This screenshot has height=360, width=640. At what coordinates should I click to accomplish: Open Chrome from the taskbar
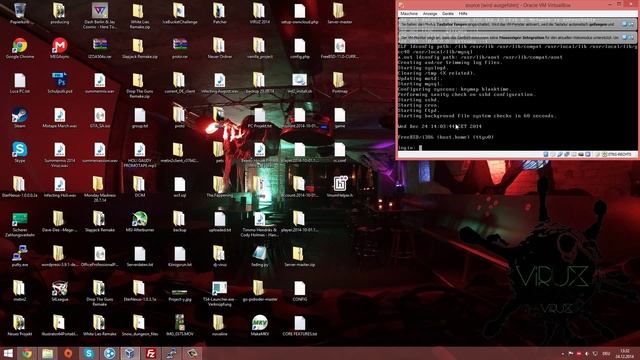click(27, 353)
